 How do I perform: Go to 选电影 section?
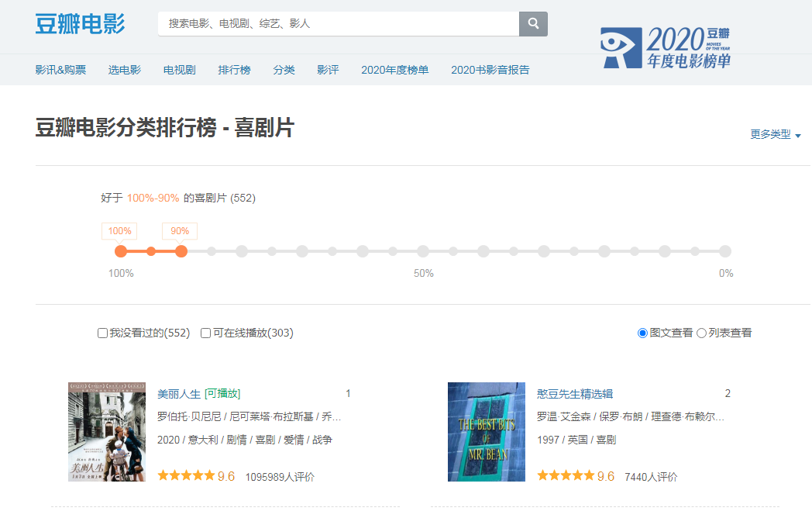pos(124,70)
